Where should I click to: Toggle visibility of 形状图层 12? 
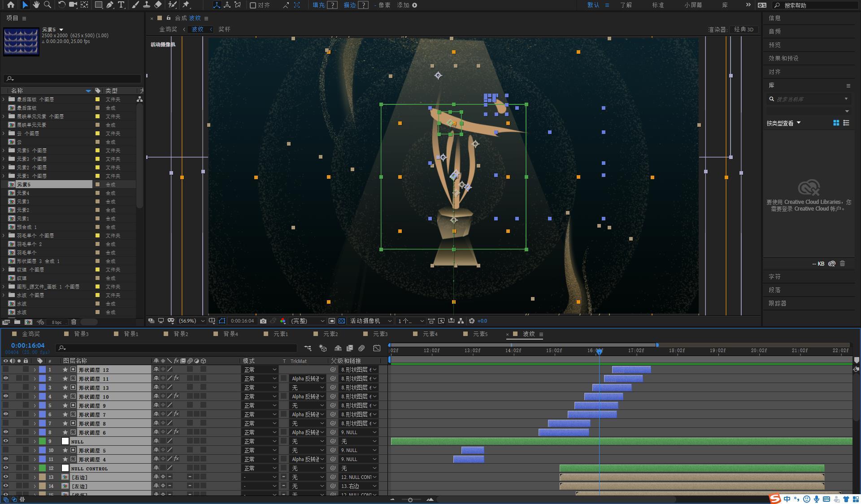click(x=6, y=370)
